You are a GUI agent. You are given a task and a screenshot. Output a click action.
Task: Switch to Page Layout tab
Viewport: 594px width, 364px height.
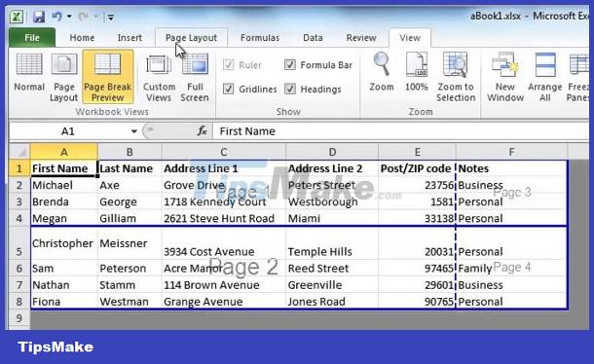tap(191, 38)
